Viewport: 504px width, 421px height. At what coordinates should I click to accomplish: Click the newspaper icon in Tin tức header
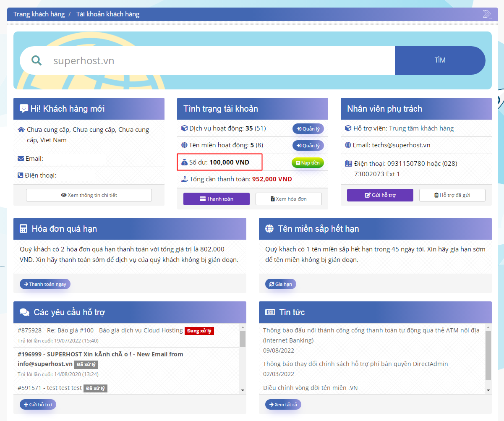tap(270, 312)
